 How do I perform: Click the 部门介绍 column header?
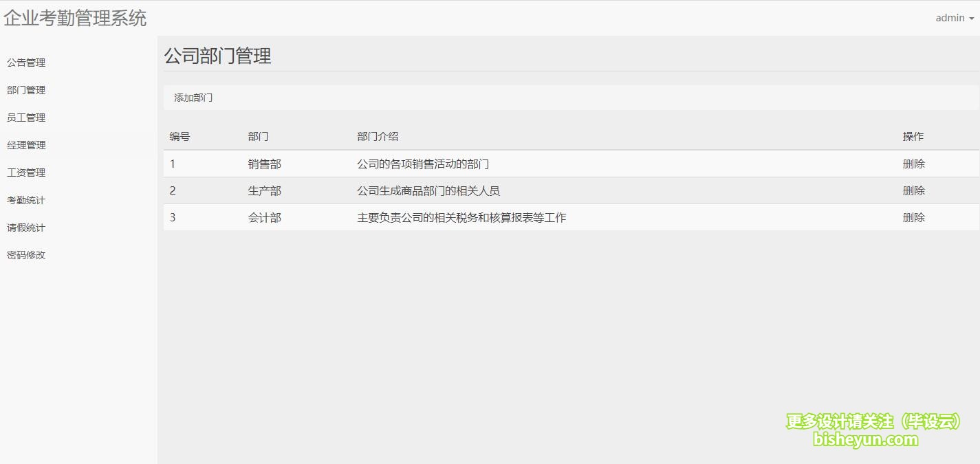pyautogui.click(x=378, y=136)
